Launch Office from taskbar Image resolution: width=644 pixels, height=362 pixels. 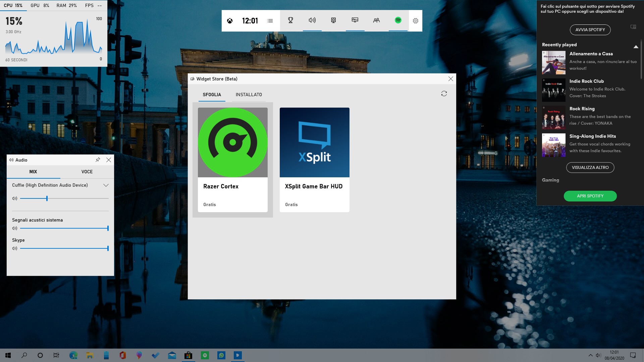pyautogui.click(x=122, y=355)
